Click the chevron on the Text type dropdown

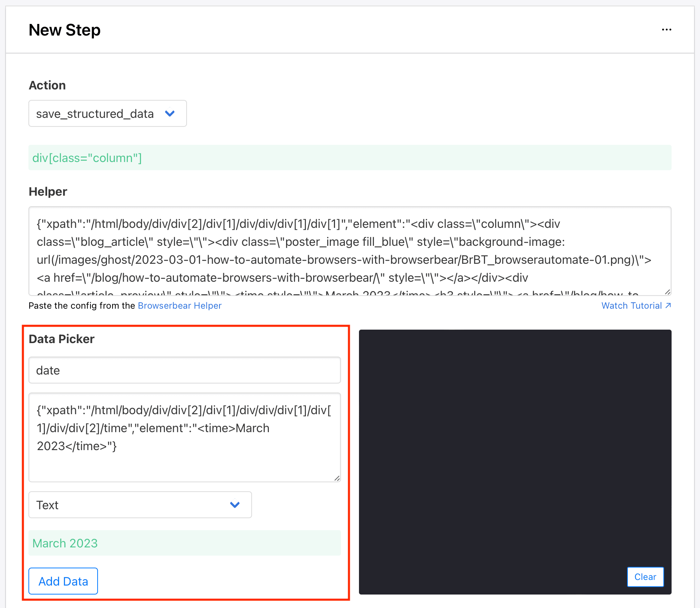click(x=235, y=505)
